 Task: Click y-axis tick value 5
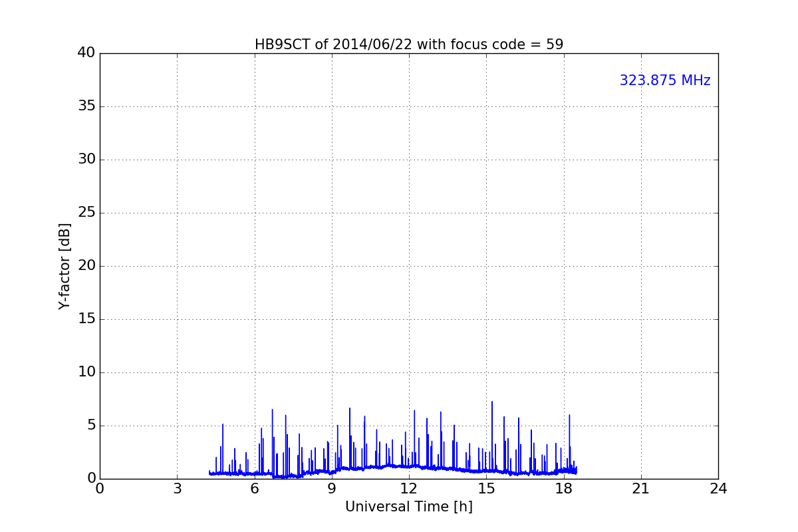[90, 426]
